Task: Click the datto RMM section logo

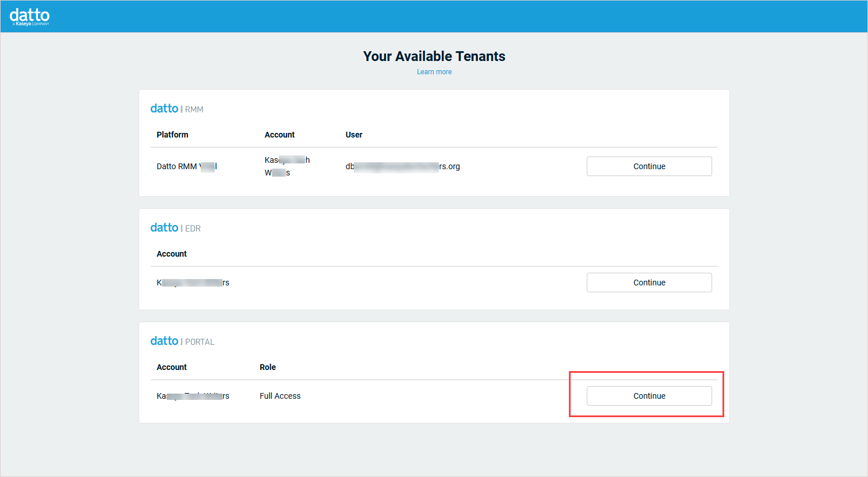Action: coord(177,108)
